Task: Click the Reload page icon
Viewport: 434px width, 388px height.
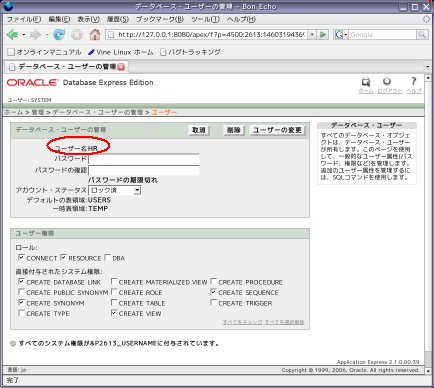Action: [x=59, y=34]
